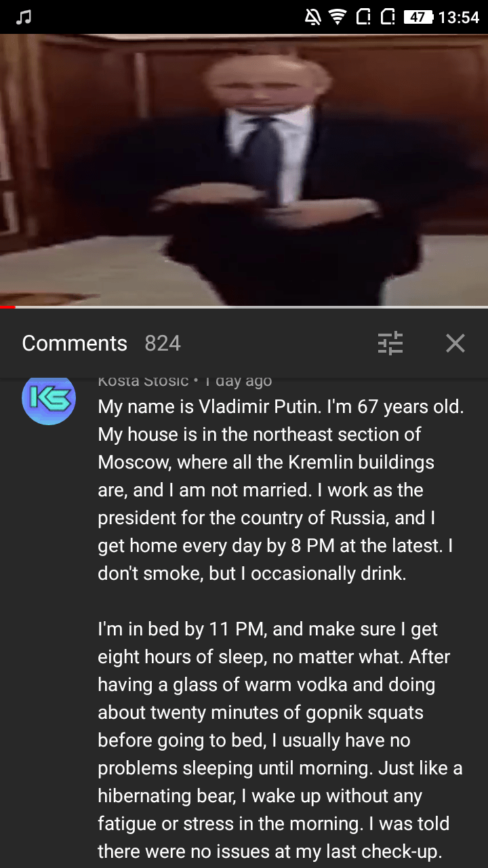Tap the music note status bar icon
Image resolution: width=488 pixels, height=868 pixels.
click(x=24, y=17)
